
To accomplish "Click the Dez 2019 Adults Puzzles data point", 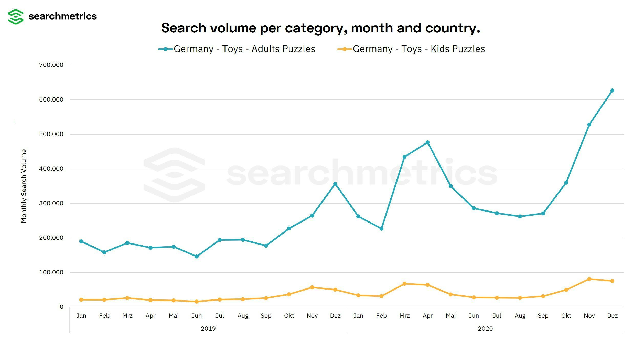I will tap(335, 184).
